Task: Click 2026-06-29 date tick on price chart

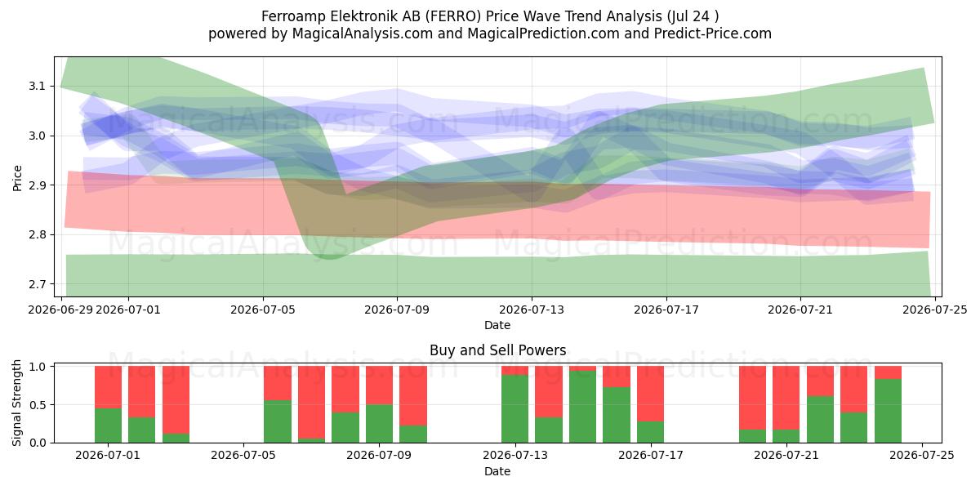Action: 62,310
